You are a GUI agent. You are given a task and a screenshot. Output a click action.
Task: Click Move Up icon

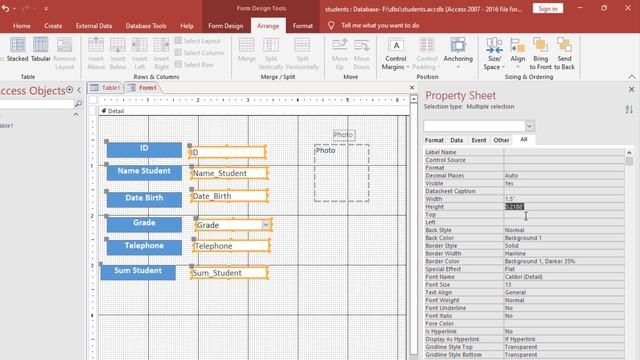tap(340, 53)
